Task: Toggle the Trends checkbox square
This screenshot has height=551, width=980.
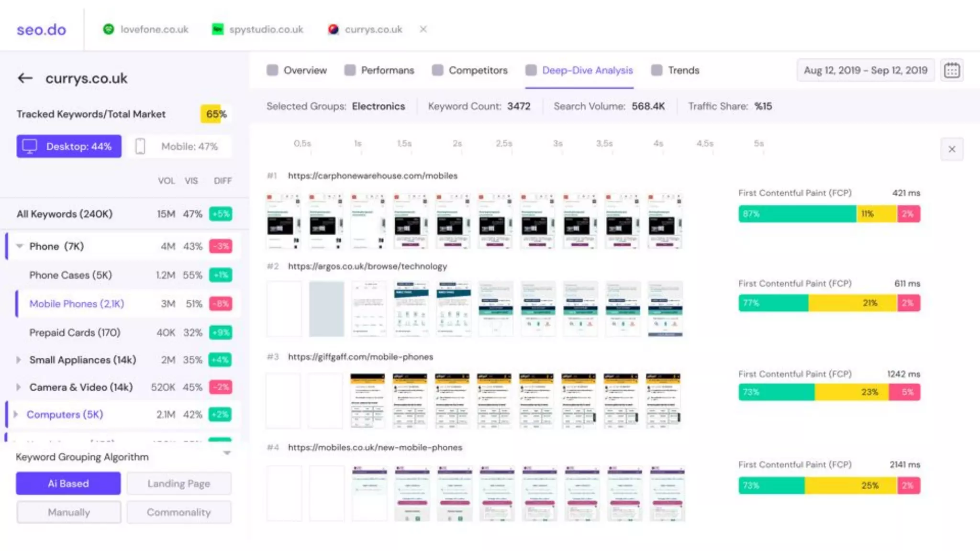Action: pos(657,70)
